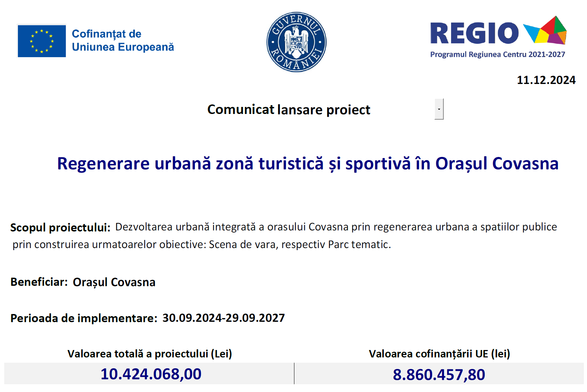The width and height of the screenshot is (587, 392).
Task: Click Programul Regiunea Centru 2021-2027 caption
Action: tap(497, 54)
